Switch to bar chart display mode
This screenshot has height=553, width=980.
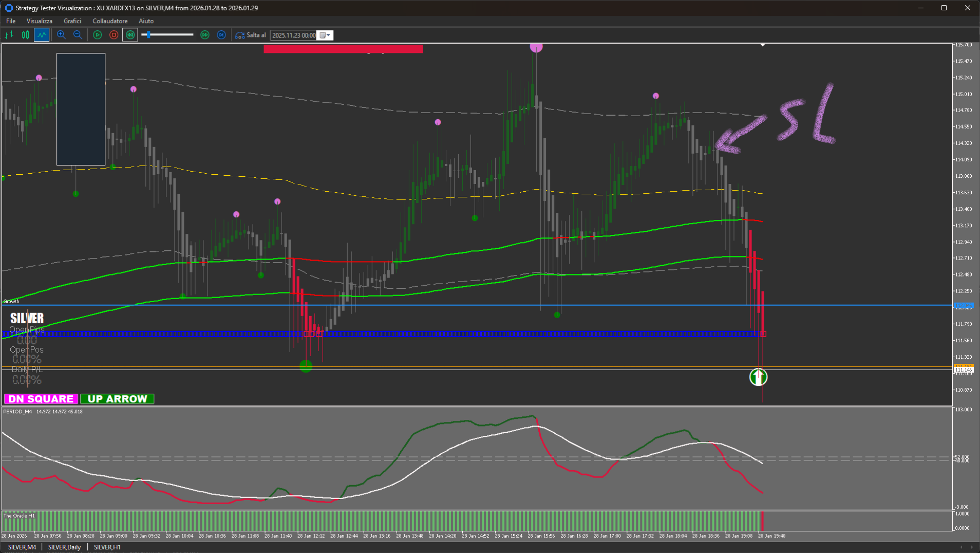click(x=9, y=35)
